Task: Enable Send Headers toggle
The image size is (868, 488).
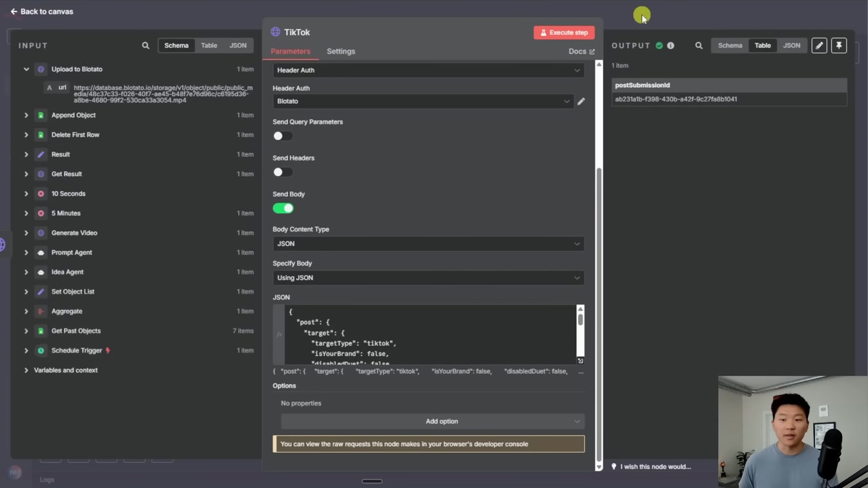Action: point(283,172)
